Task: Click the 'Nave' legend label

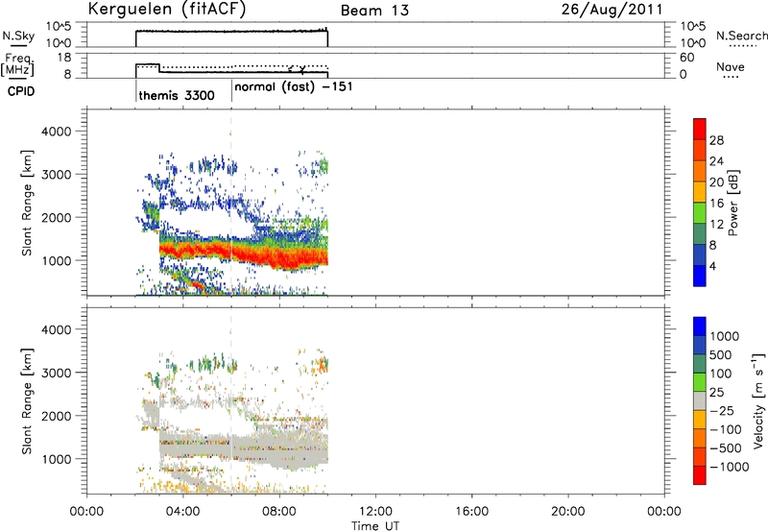Action: pyautogui.click(x=731, y=66)
